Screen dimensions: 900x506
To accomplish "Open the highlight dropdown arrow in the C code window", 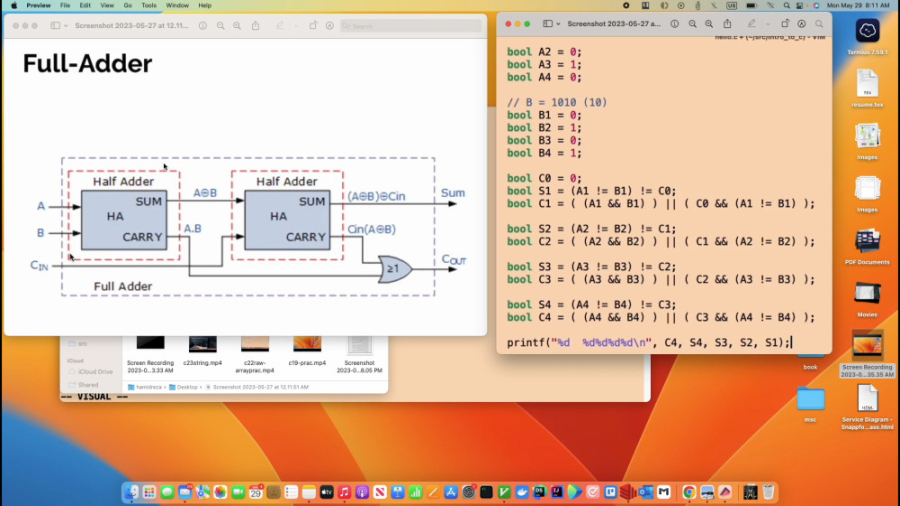I will [x=766, y=23].
